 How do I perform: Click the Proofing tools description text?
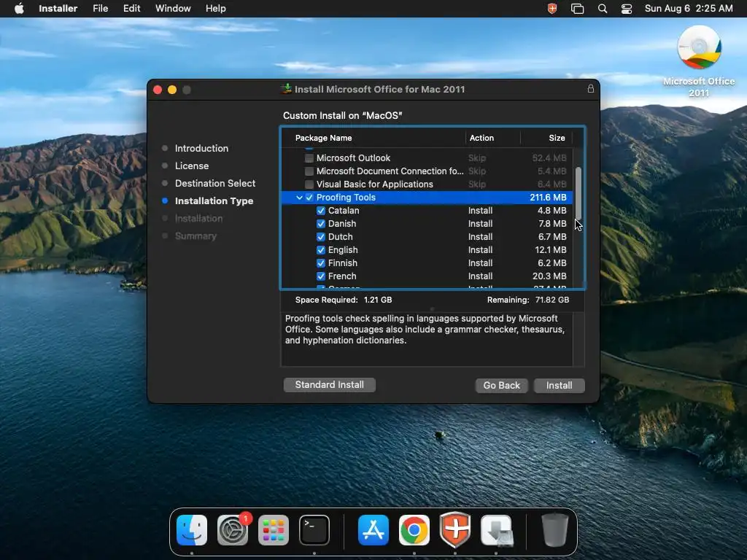point(425,330)
